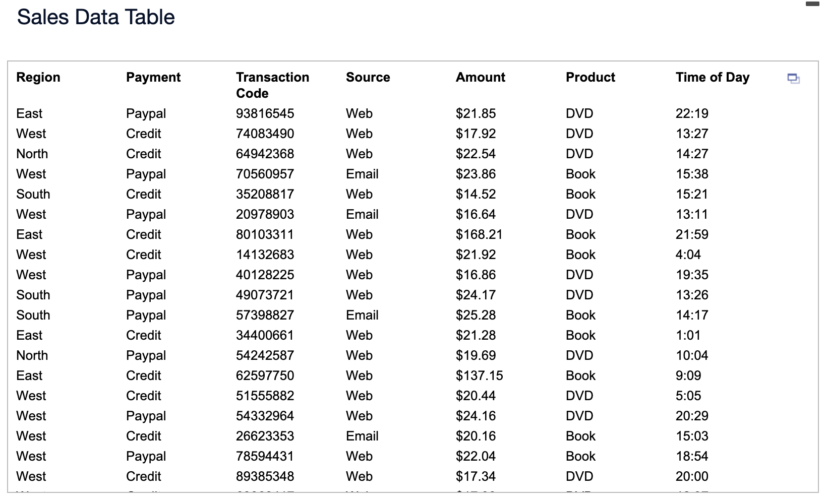Sort by the Amount column header

[480, 77]
